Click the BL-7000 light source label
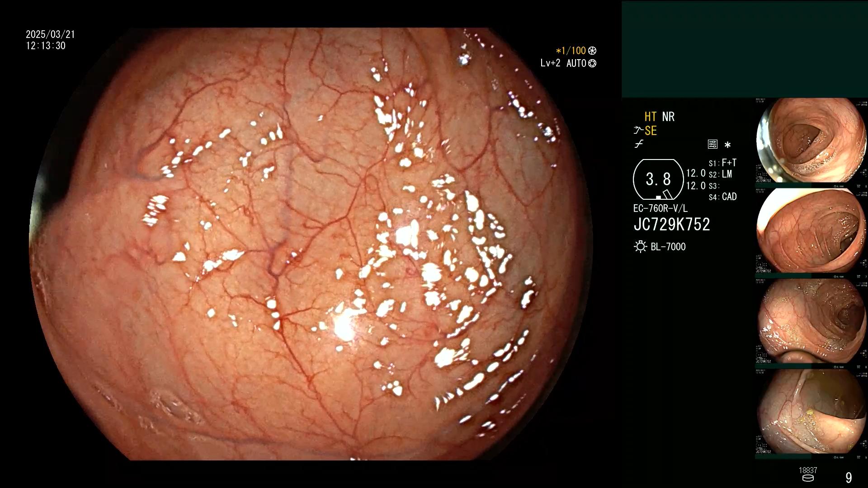The width and height of the screenshot is (868, 488). point(668,247)
